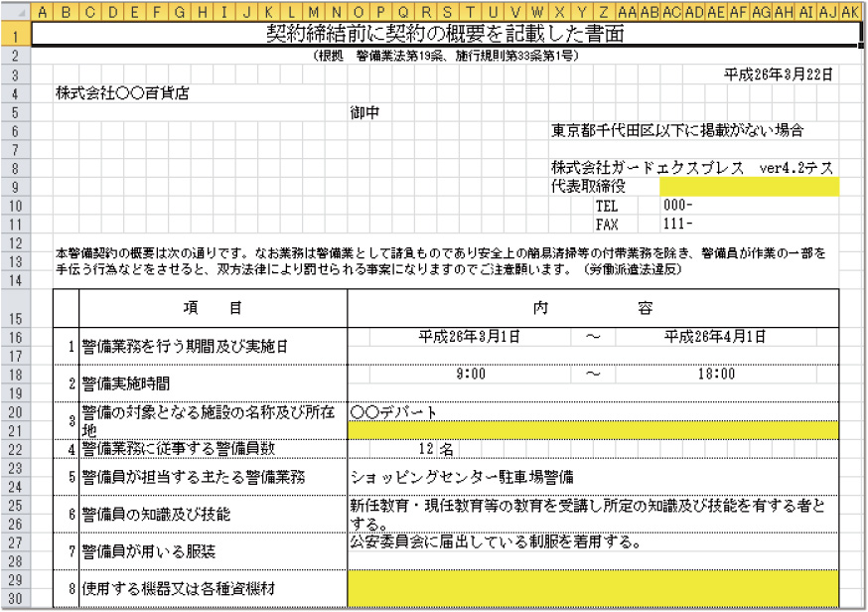Click the yellow address cell under ○○デパート
Screen dimensions: 868x612
(x=593, y=430)
